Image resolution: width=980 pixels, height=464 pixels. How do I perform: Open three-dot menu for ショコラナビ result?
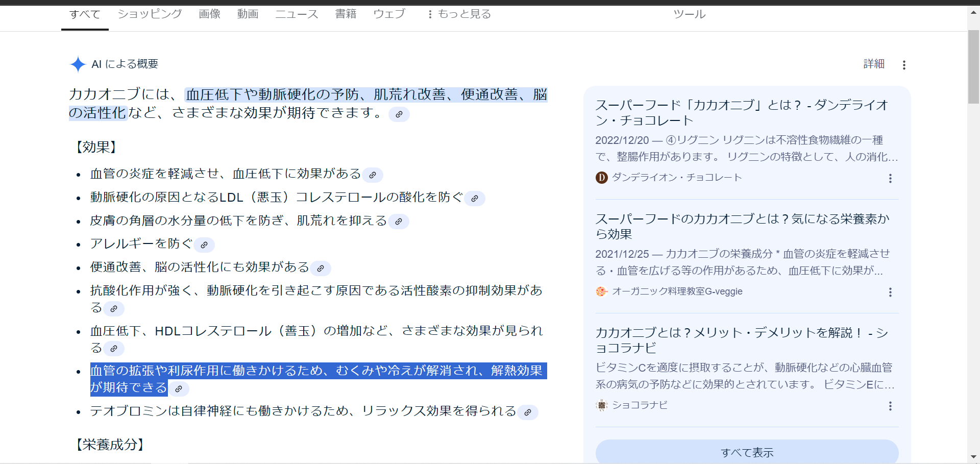890,406
